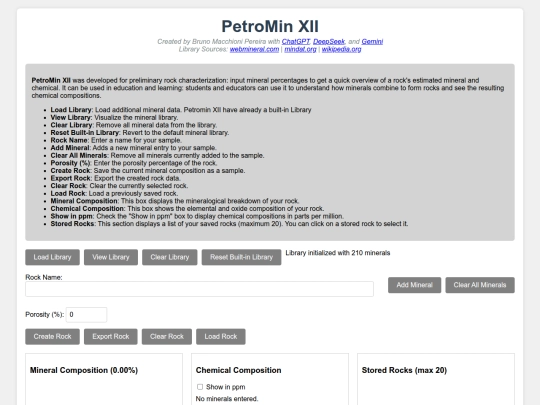Image resolution: width=540 pixels, height=405 pixels.
Task: Click the Stored Rocks panel heading
Action: tap(404, 370)
